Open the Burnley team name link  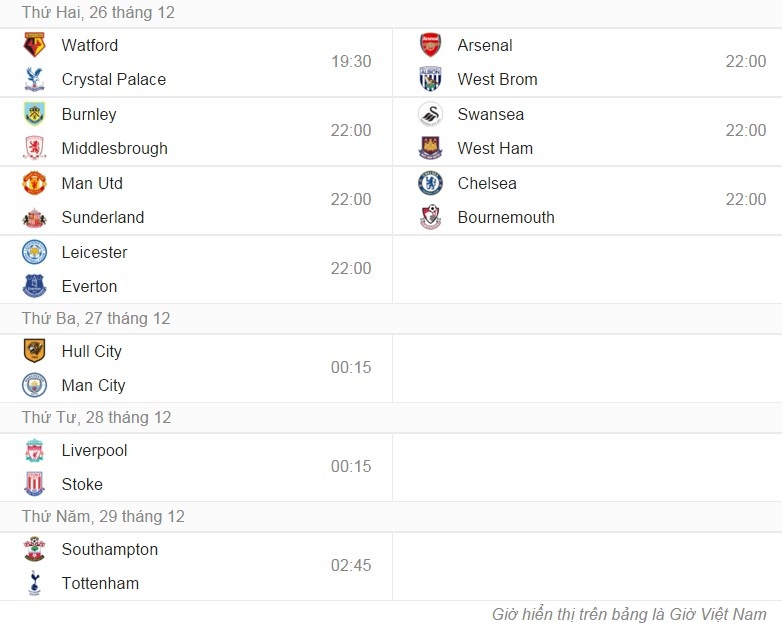89,114
